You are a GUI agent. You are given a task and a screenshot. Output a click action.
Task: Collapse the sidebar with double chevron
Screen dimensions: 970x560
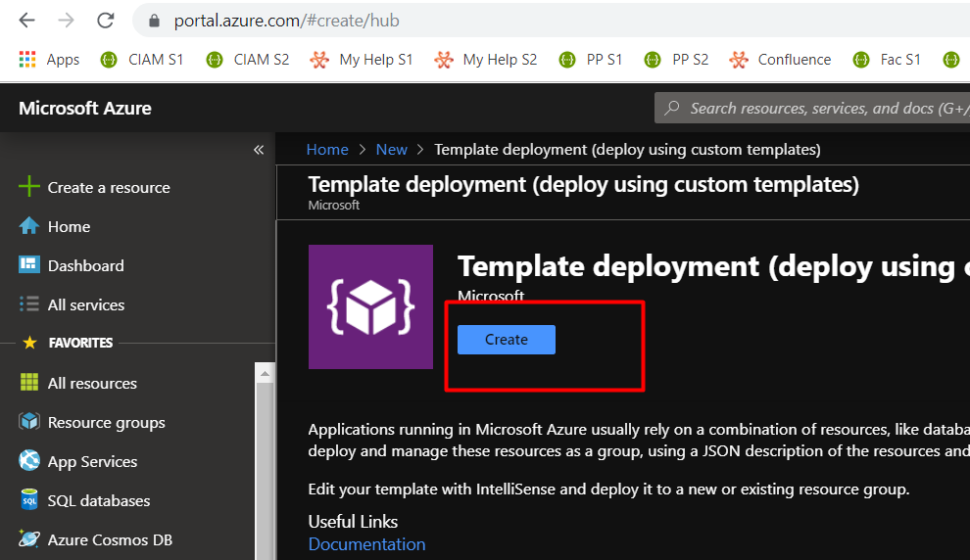pyautogui.click(x=259, y=150)
